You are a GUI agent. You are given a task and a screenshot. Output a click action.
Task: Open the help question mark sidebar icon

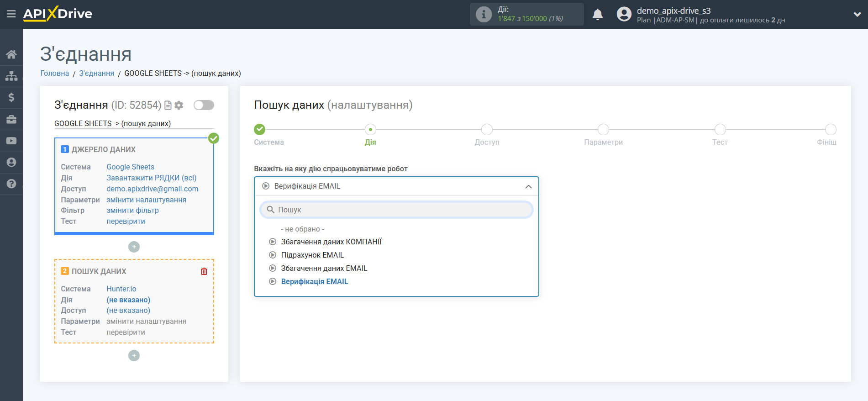pos(11,184)
